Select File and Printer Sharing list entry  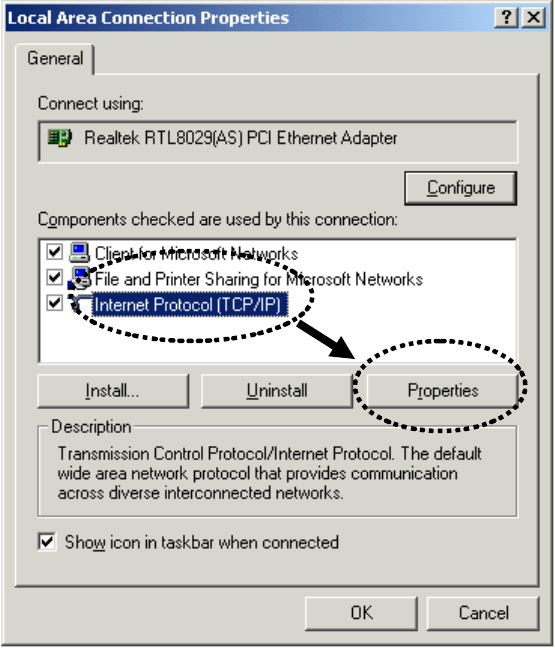click(x=259, y=279)
